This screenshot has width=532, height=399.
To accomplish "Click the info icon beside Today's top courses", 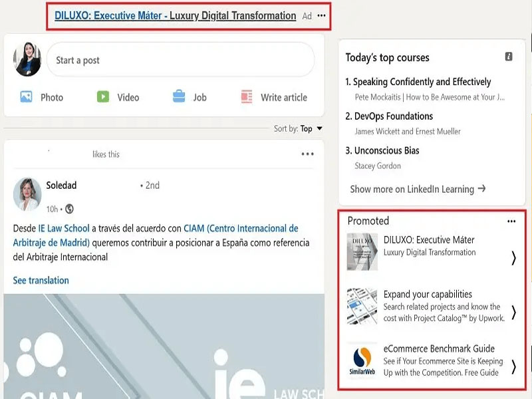I will 509,57.
